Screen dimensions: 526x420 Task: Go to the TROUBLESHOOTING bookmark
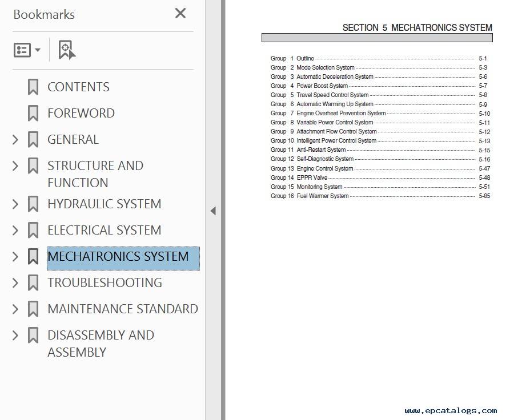(x=105, y=282)
